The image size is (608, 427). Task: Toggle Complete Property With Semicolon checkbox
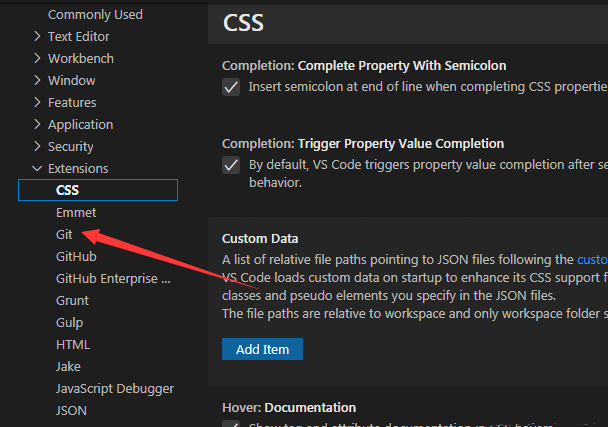(x=231, y=87)
